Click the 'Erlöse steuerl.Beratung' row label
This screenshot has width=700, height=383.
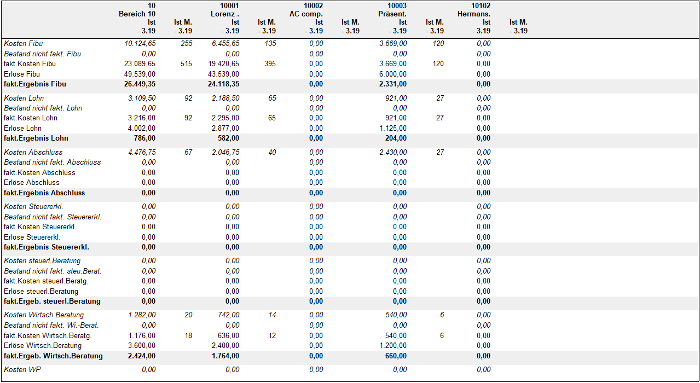(41, 291)
